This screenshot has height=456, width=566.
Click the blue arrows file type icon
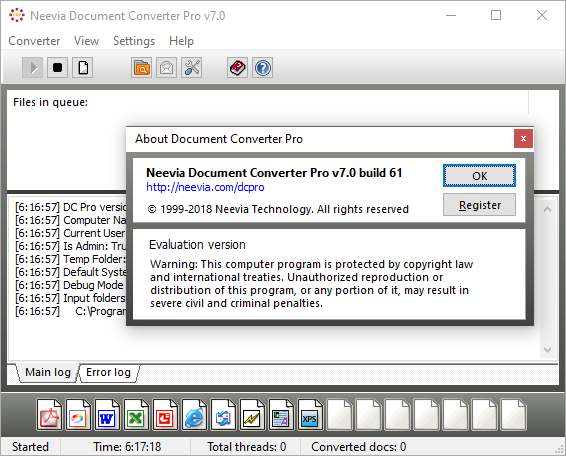click(223, 414)
